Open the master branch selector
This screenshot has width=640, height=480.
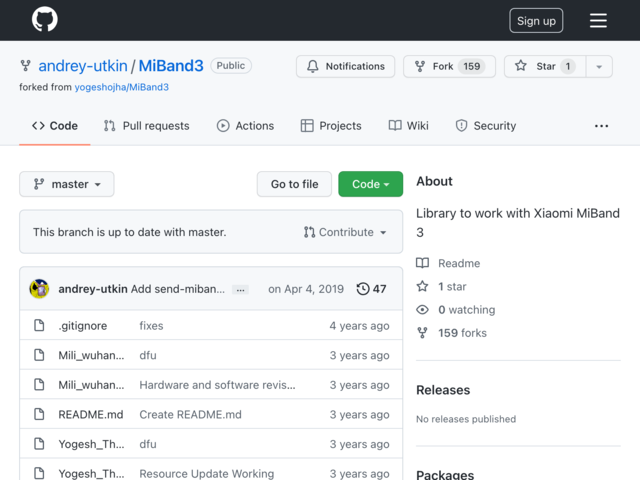67,184
